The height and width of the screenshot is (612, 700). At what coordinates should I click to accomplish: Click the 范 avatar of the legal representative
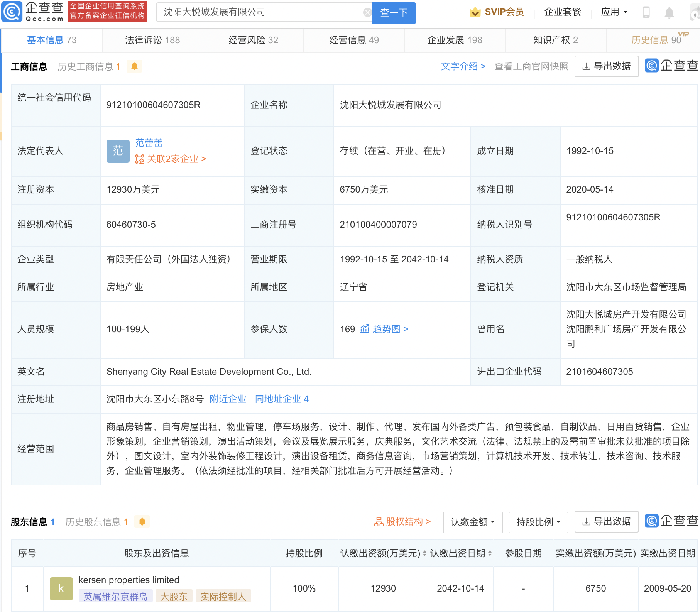tap(118, 151)
